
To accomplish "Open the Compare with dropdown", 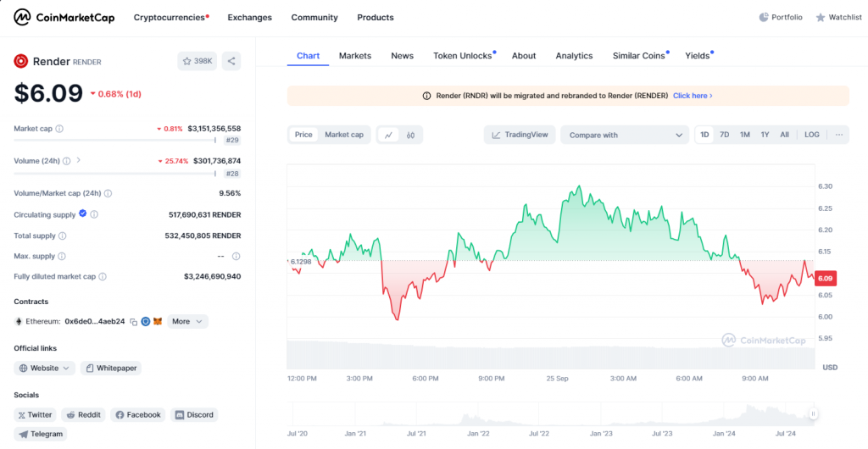I will tap(625, 135).
